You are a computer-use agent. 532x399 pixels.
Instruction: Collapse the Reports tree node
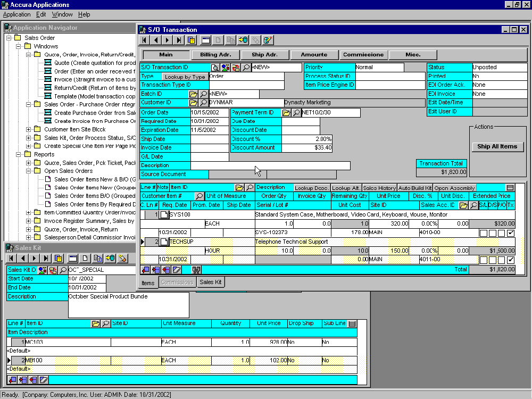click(18, 154)
